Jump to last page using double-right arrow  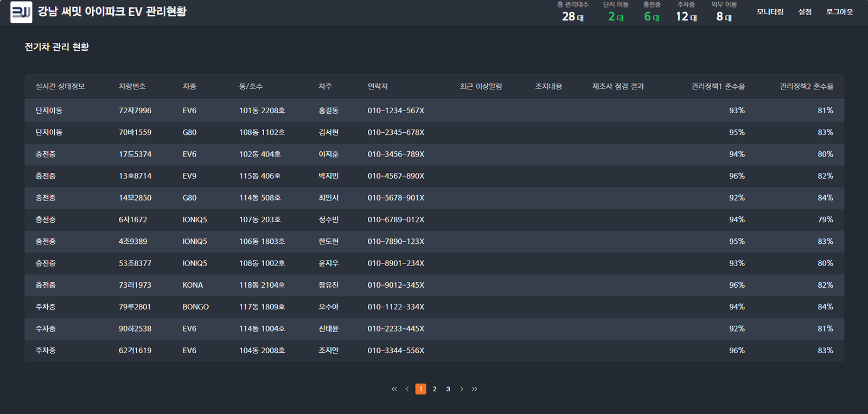coord(475,389)
